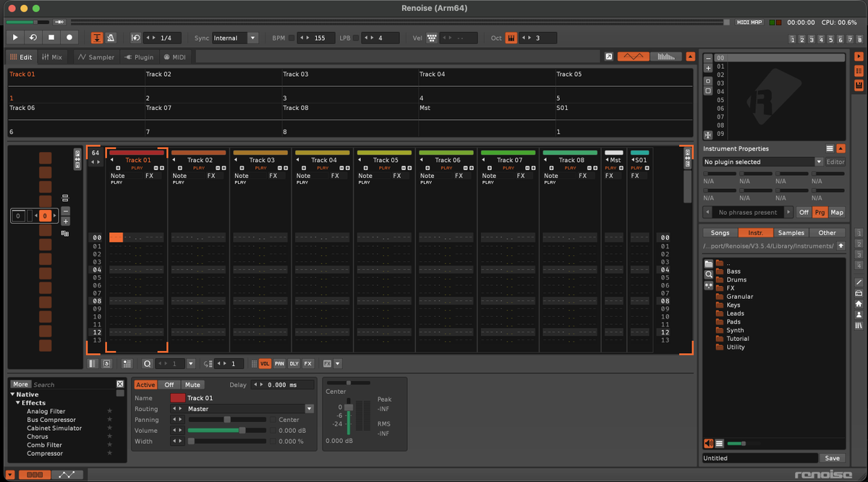868x482 pixels.
Task: Open the Songs browser tab
Action: pos(720,233)
